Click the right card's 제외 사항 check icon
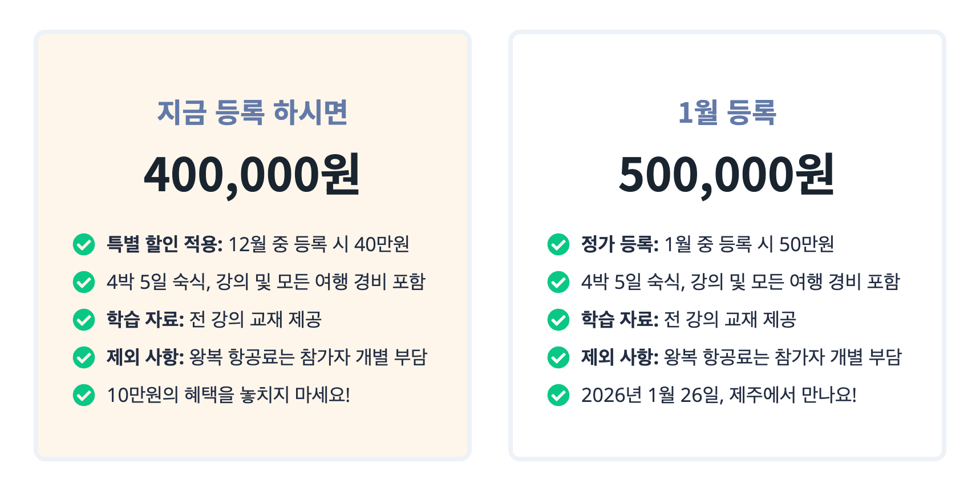This screenshot has height=491, width=980. [x=558, y=357]
